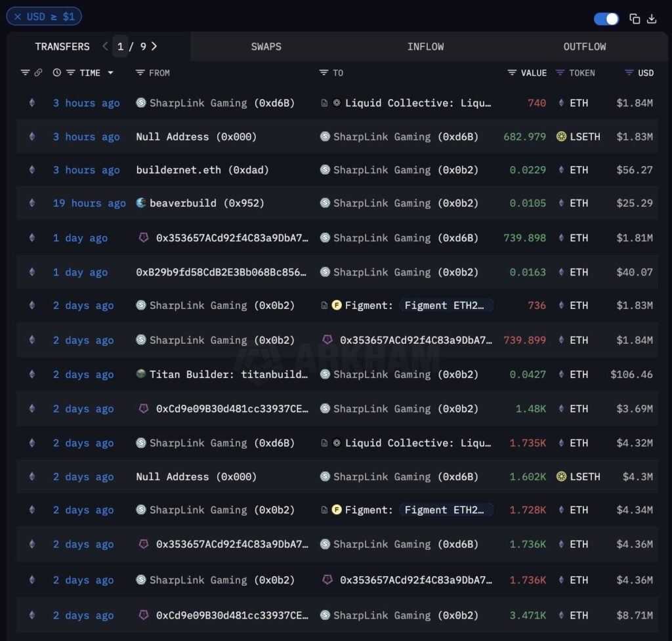The image size is (672, 641).
Task: Click the $8.71M USD value
Action: [x=635, y=615]
